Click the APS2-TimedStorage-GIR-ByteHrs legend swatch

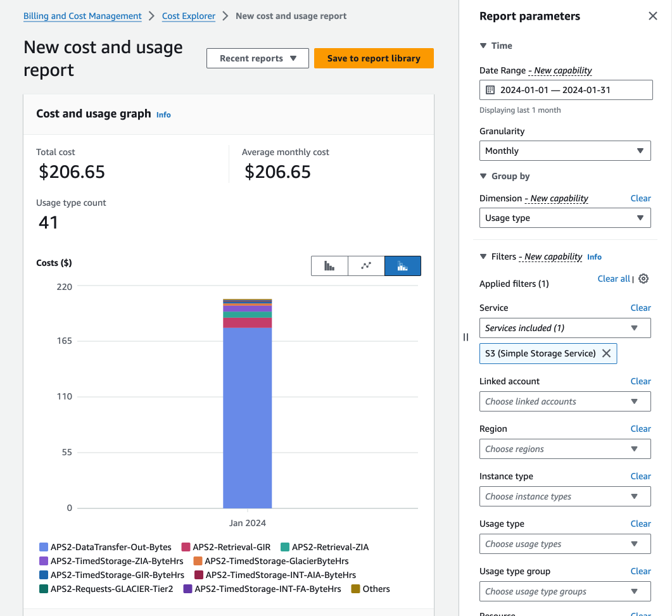tap(43, 575)
